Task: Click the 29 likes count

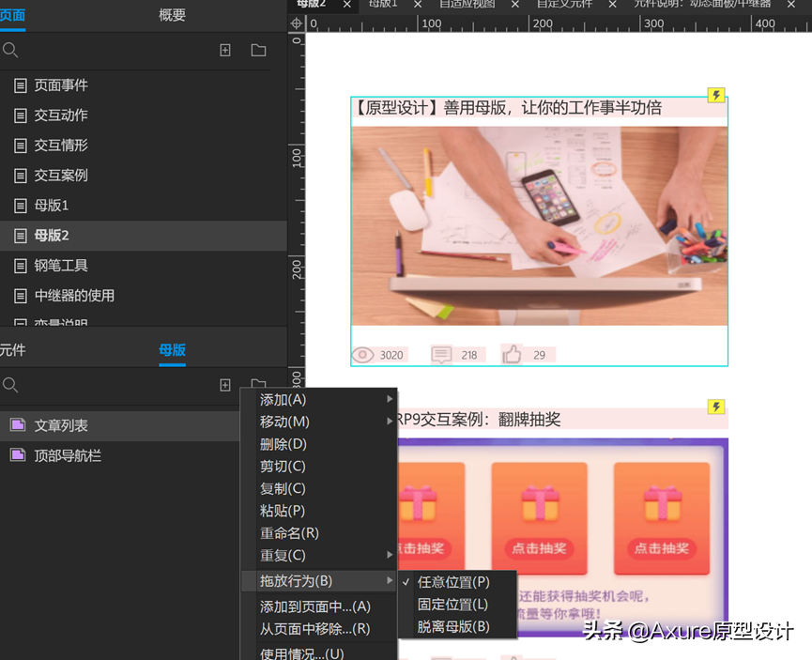Action: (x=539, y=356)
